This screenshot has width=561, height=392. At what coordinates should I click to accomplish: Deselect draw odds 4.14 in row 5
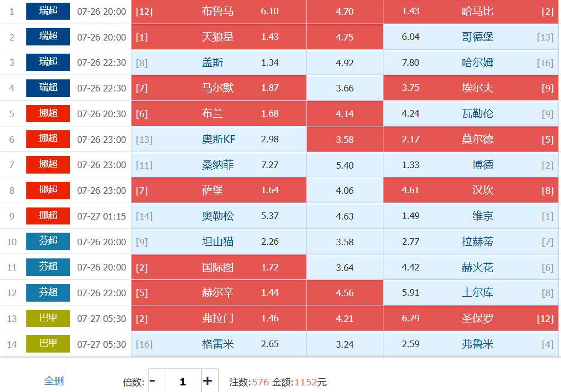[x=345, y=114]
